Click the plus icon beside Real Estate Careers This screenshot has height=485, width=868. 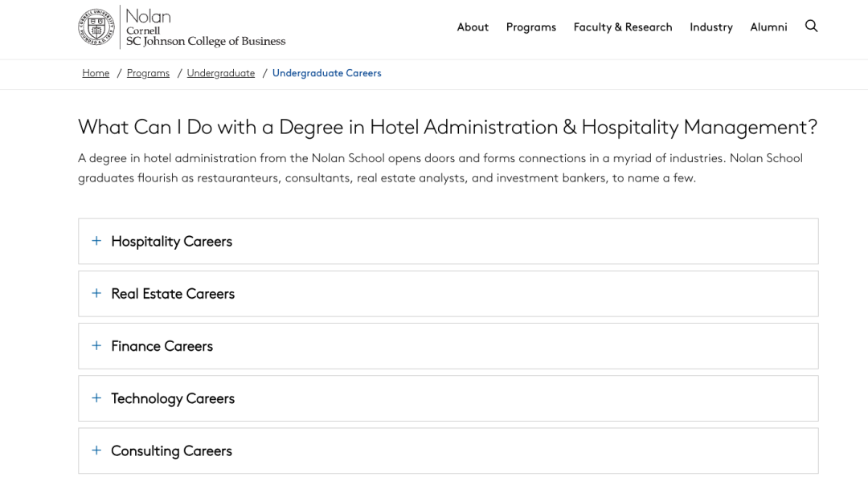tap(96, 294)
